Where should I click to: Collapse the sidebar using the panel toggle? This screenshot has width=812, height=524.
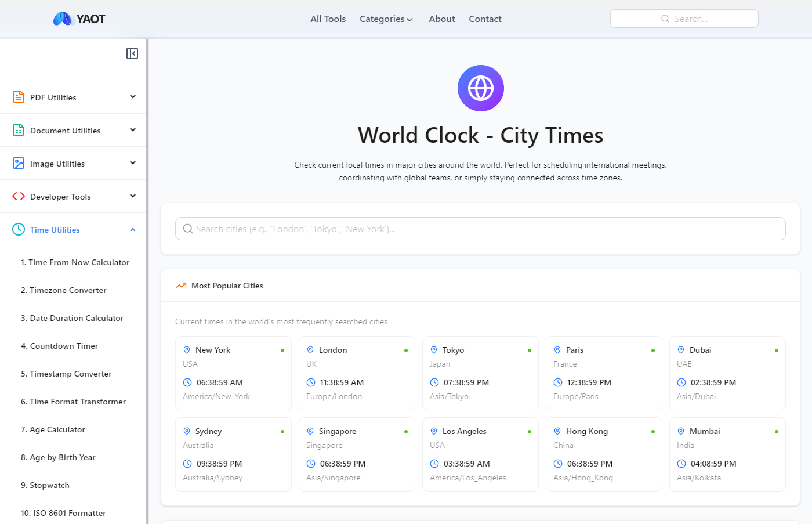(x=132, y=53)
